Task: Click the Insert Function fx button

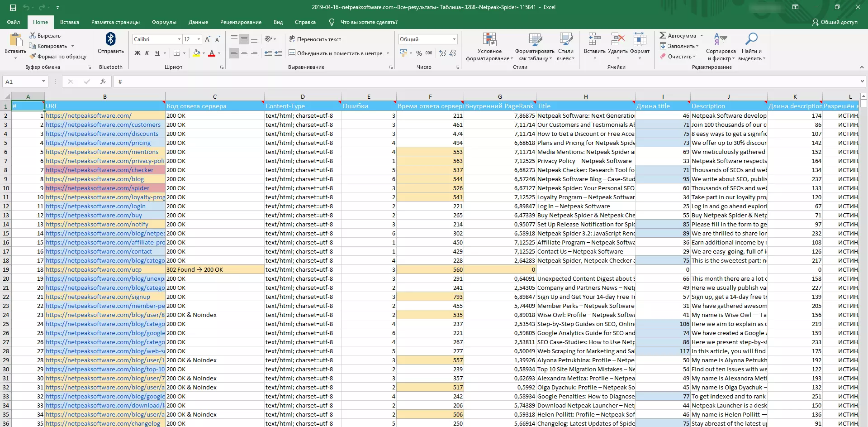Action: pos(103,82)
